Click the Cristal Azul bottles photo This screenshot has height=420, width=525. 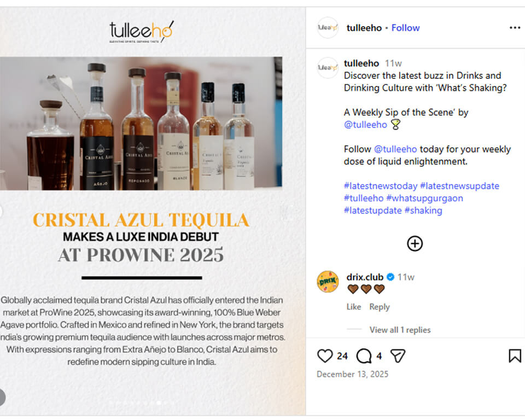pyautogui.click(x=141, y=123)
